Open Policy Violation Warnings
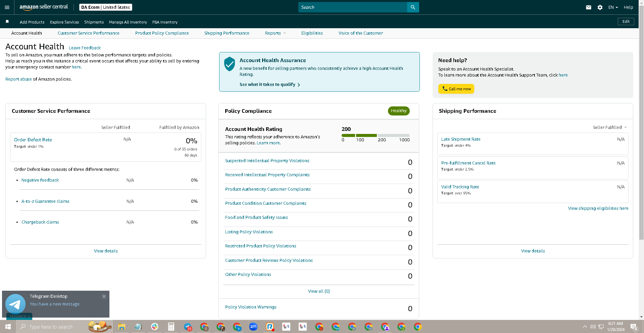 251,307
